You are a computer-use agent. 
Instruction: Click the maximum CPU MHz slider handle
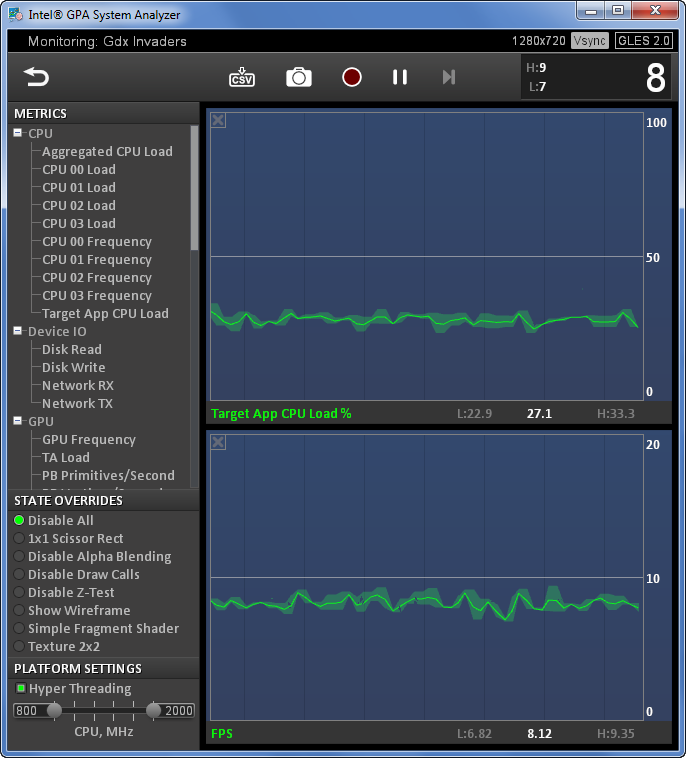coord(153,710)
